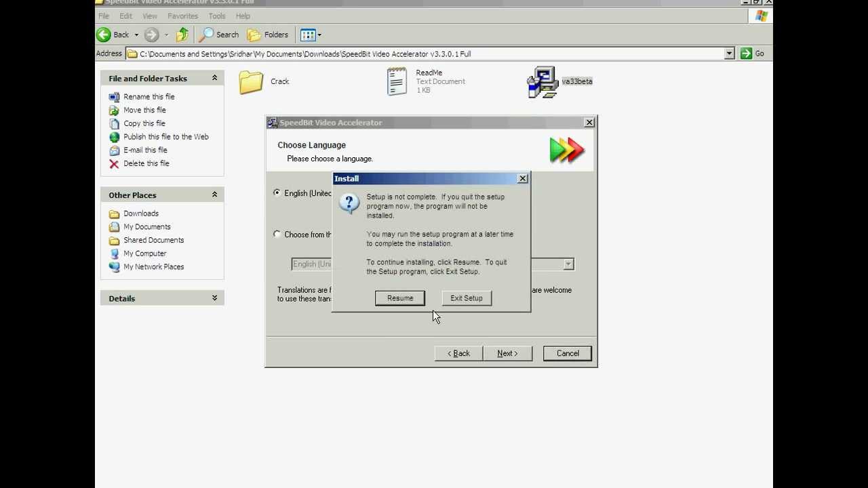This screenshot has height=488, width=868.
Task: Click the SpeedBit colored arrows logo
Action: (x=567, y=150)
